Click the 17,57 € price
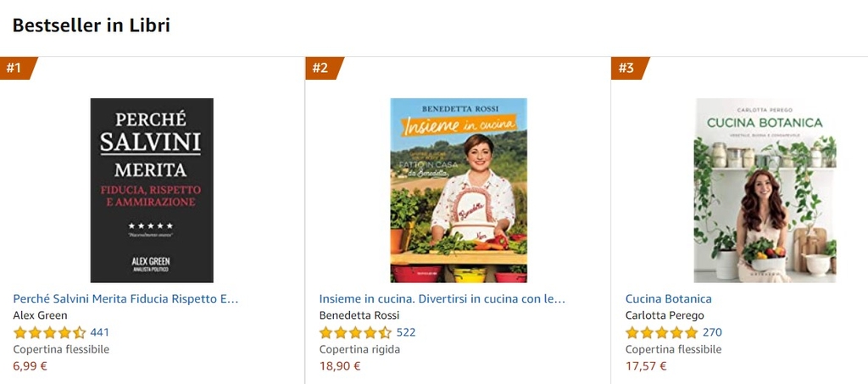 646,365
